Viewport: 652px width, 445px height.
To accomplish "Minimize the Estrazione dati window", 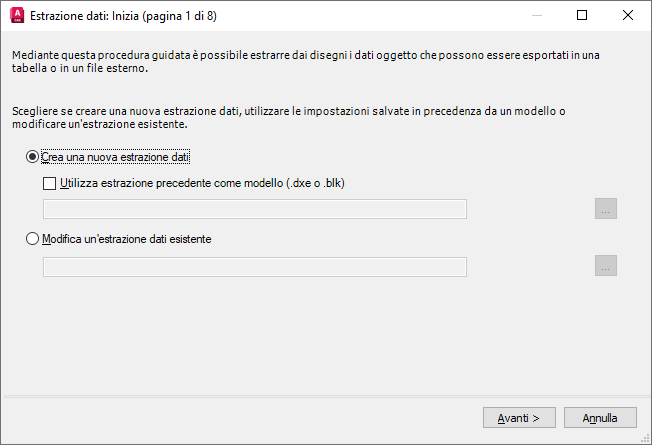I will click(535, 16).
